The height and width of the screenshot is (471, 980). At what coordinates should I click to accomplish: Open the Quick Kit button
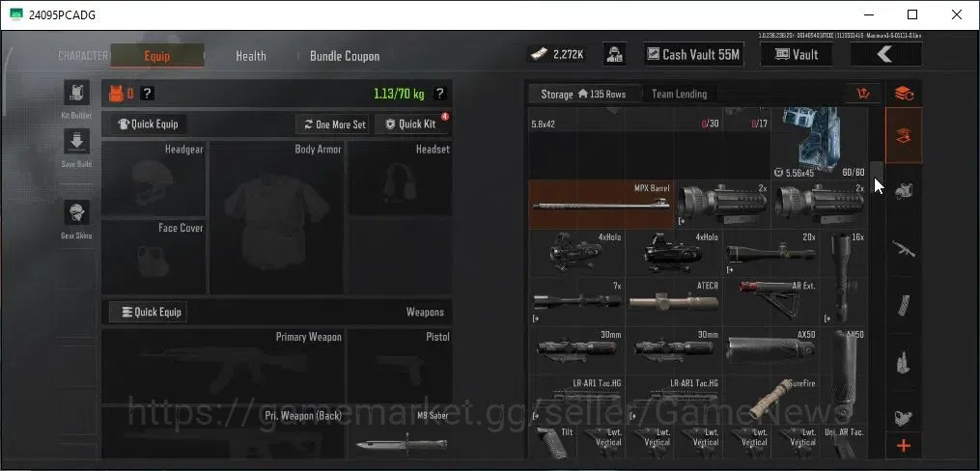pyautogui.click(x=411, y=125)
